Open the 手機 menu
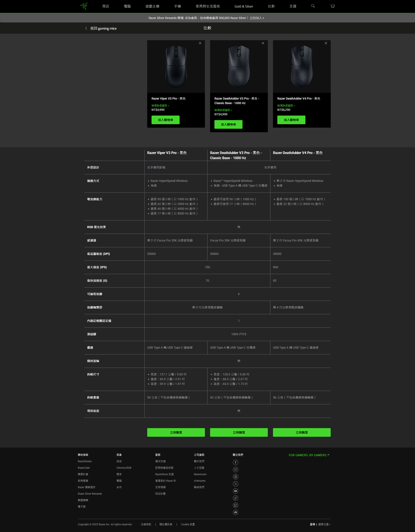Screen dimensions: 415x532 [177, 6]
